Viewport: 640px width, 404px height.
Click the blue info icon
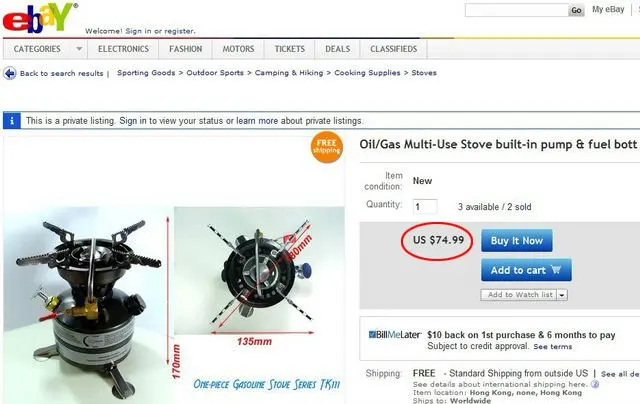pyautogui.click(x=12, y=121)
